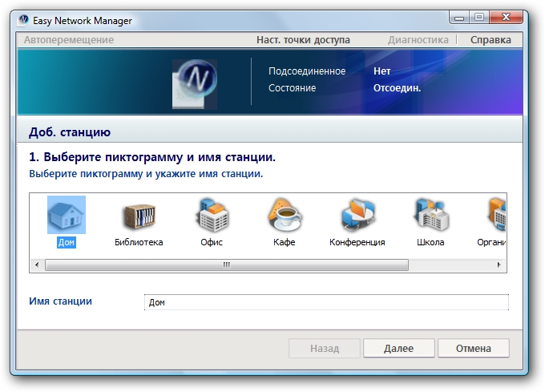
Task: Click the title bar application icon
Action: point(23,20)
